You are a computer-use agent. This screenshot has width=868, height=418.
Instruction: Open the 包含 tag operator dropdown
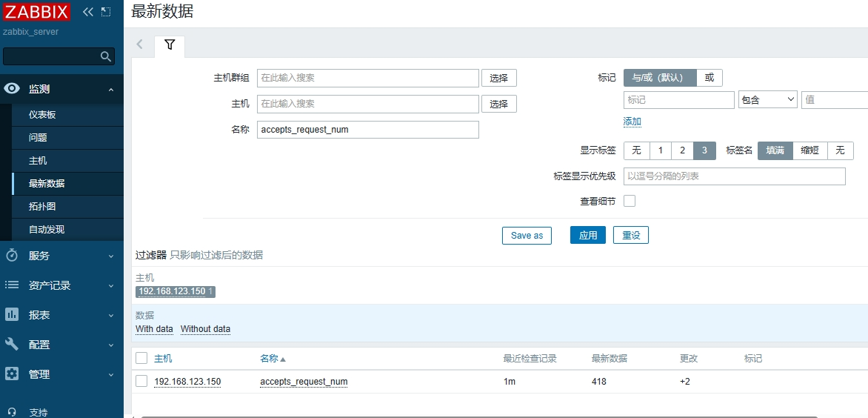click(x=767, y=99)
